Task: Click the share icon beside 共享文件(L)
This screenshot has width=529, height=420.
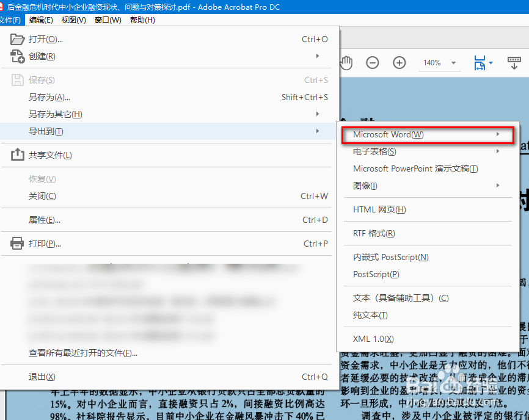Action: (18, 154)
